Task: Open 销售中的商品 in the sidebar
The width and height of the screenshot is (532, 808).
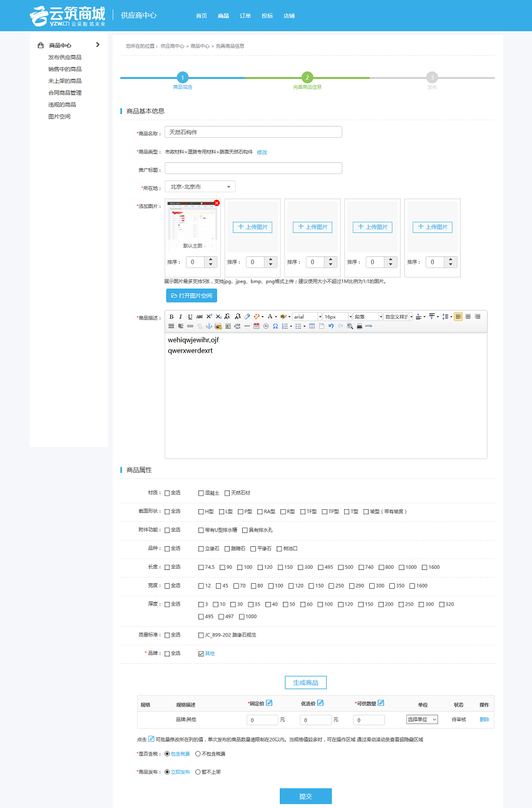Action: click(x=64, y=69)
